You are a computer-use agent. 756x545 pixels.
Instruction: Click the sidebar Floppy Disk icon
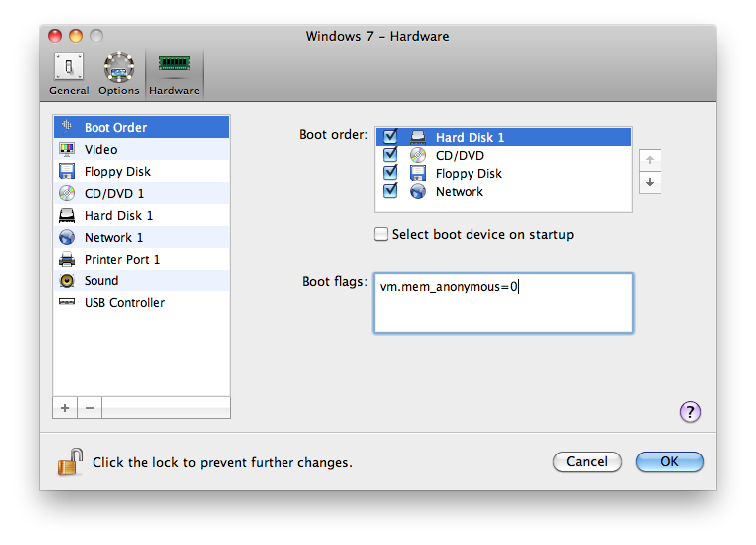pos(67,171)
